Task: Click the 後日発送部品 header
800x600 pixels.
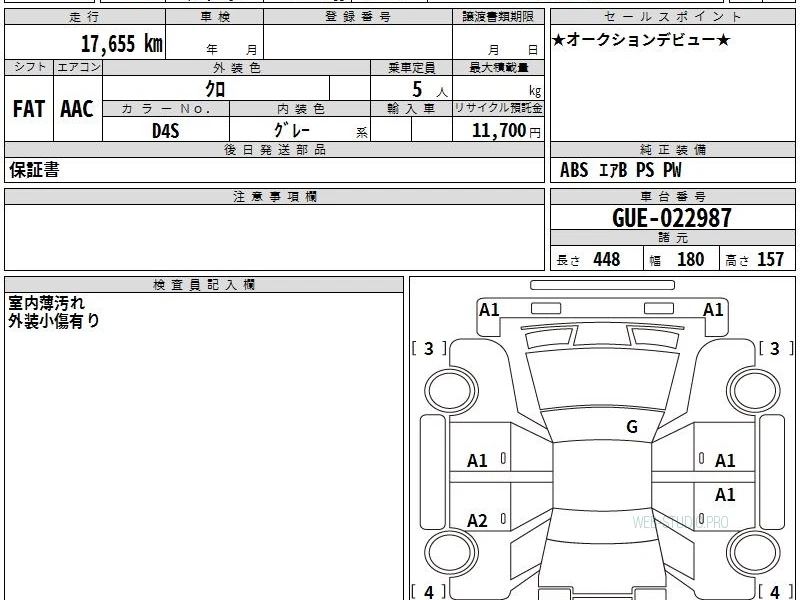Action: point(274,149)
